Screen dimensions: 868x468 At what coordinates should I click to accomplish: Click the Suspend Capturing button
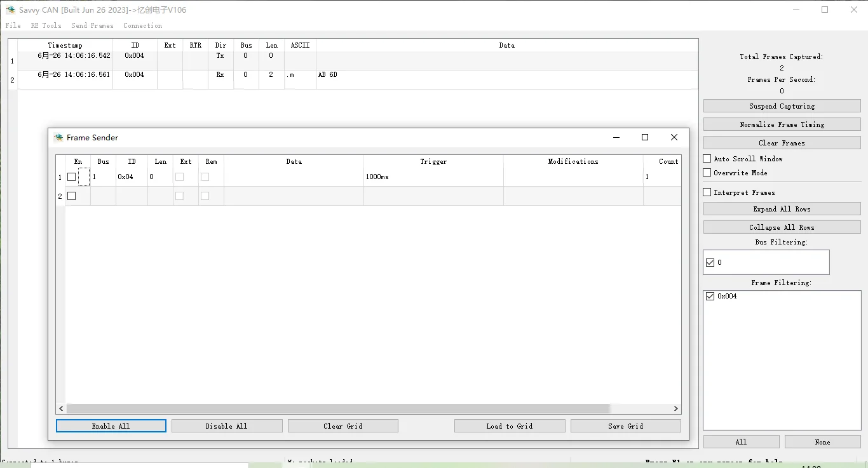click(x=782, y=105)
